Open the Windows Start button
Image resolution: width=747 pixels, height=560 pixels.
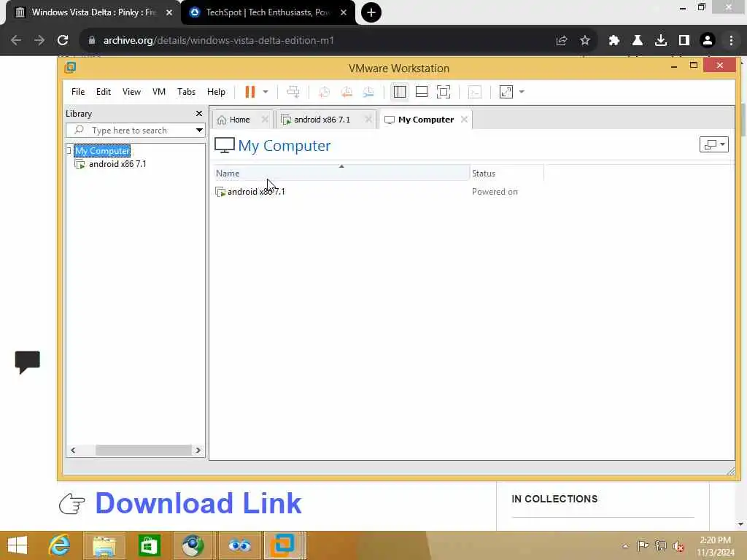click(x=18, y=545)
